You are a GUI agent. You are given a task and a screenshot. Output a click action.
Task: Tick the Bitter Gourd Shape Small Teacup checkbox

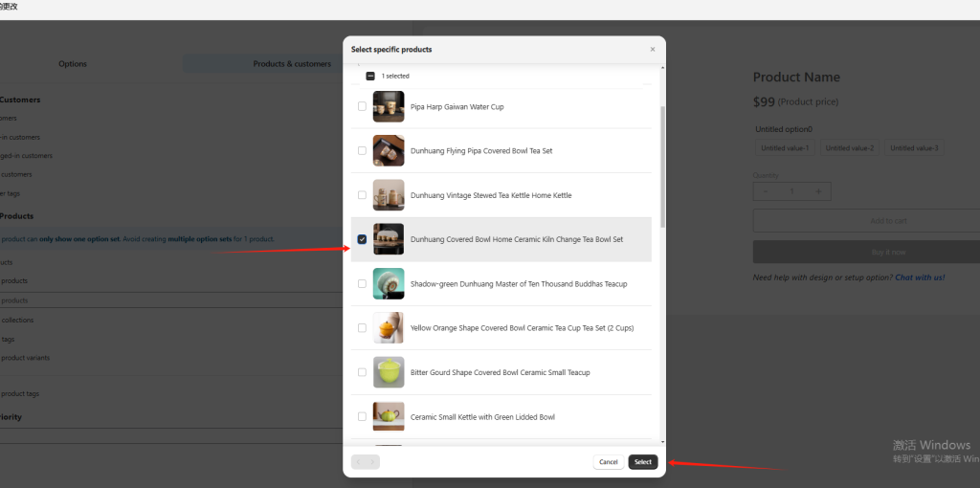(x=362, y=372)
